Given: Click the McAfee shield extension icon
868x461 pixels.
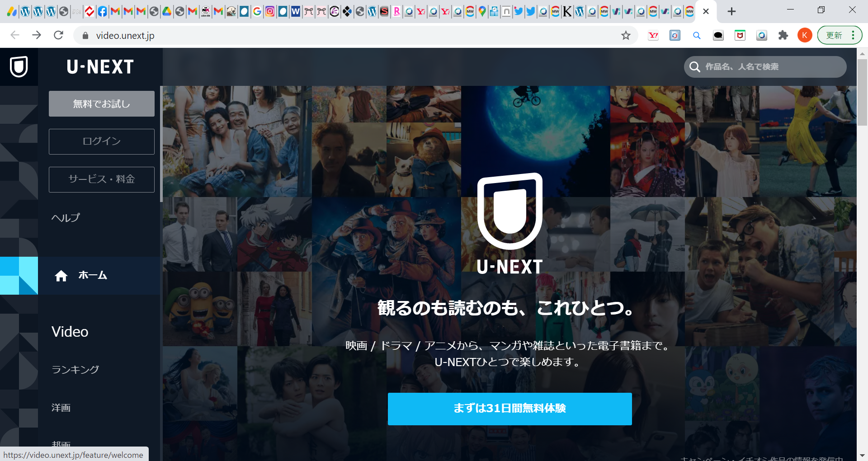Looking at the screenshot, I should coord(740,35).
